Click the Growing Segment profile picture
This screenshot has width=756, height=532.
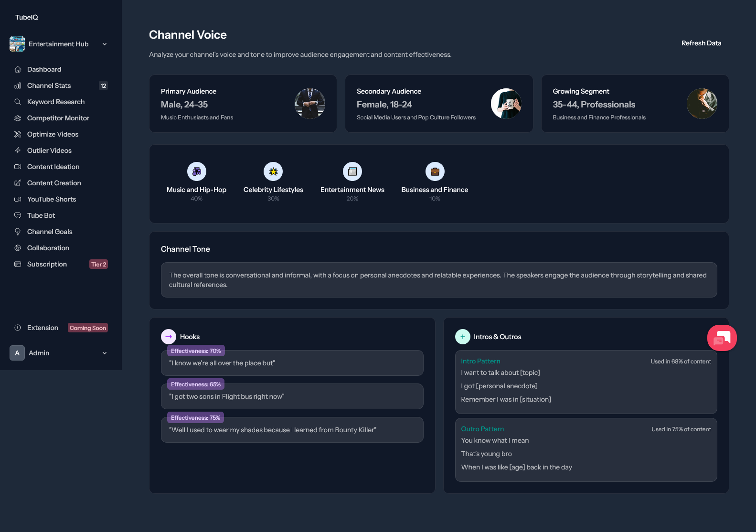702,104
